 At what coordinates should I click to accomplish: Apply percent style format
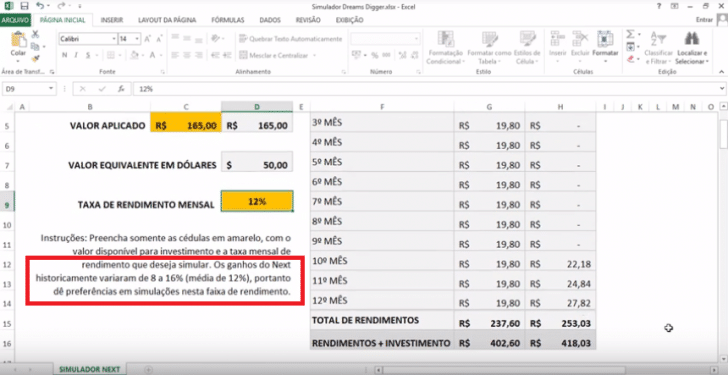click(x=375, y=55)
